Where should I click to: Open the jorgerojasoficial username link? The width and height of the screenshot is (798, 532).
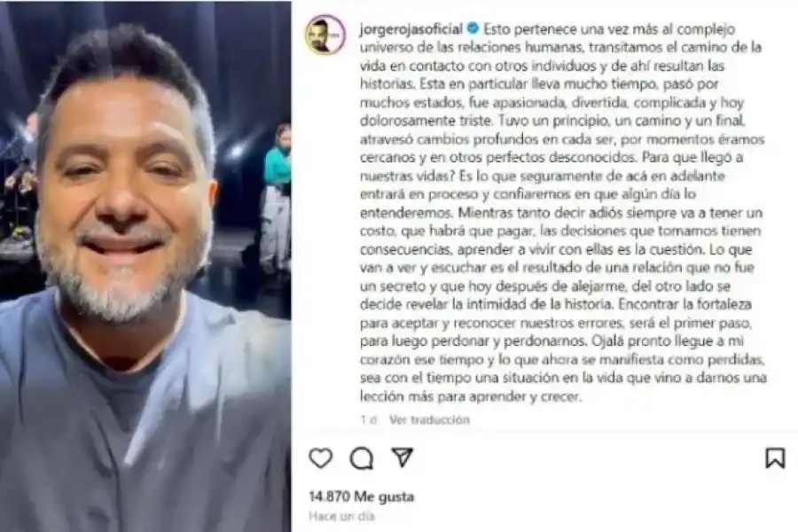click(x=411, y=29)
